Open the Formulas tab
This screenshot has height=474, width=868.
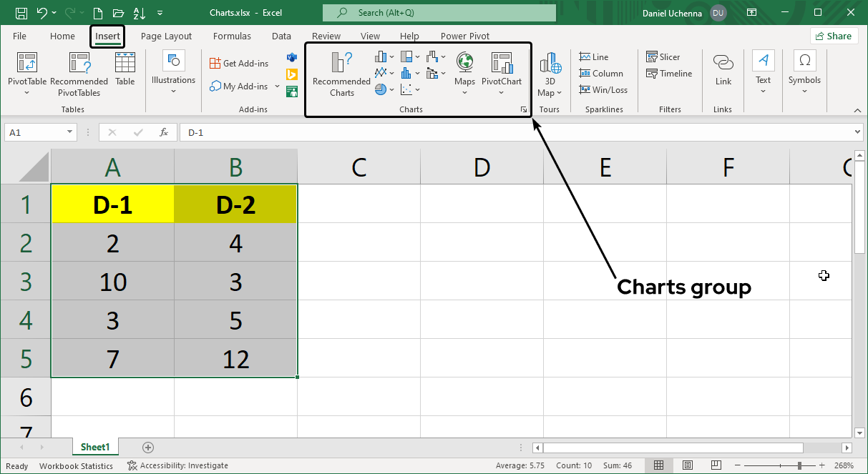232,36
